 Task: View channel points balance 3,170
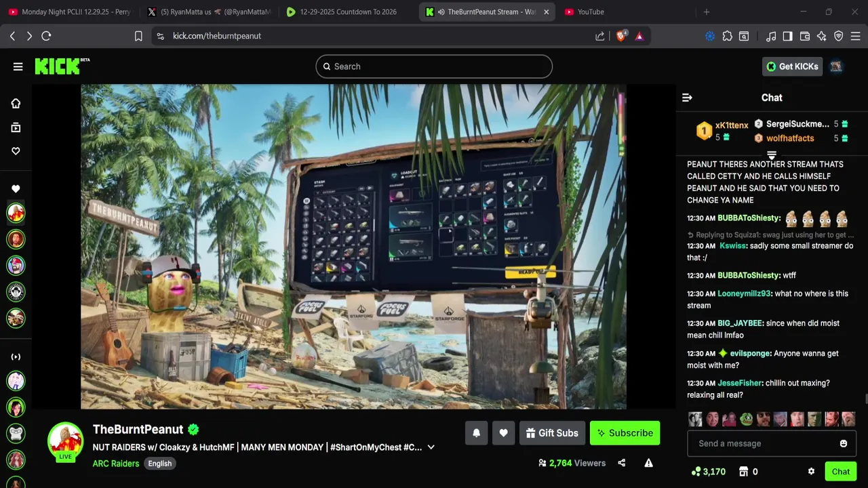click(708, 472)
